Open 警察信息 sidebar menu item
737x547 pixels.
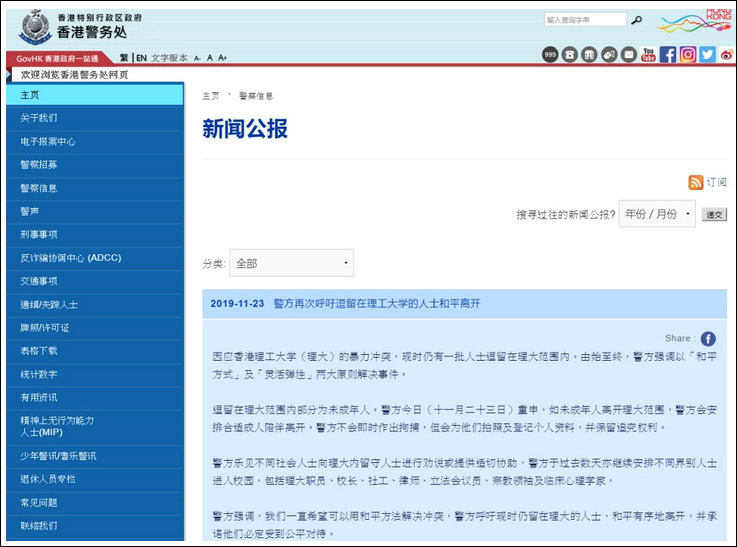[x=95, y=188]
